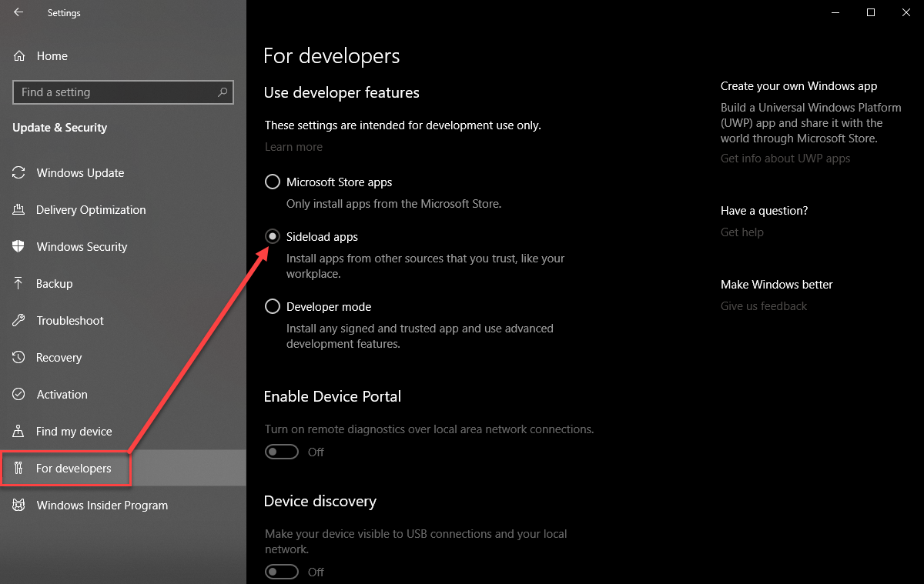924x584 pixels.
Task: Open the Learn more link
Action: click(x=293, y=146)
